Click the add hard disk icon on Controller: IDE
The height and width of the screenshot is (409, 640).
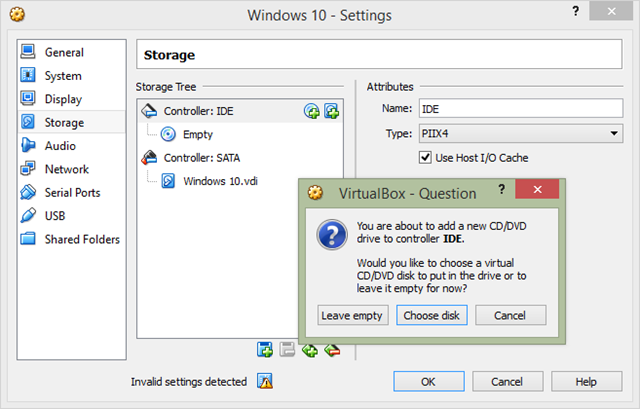click(331, 111)
